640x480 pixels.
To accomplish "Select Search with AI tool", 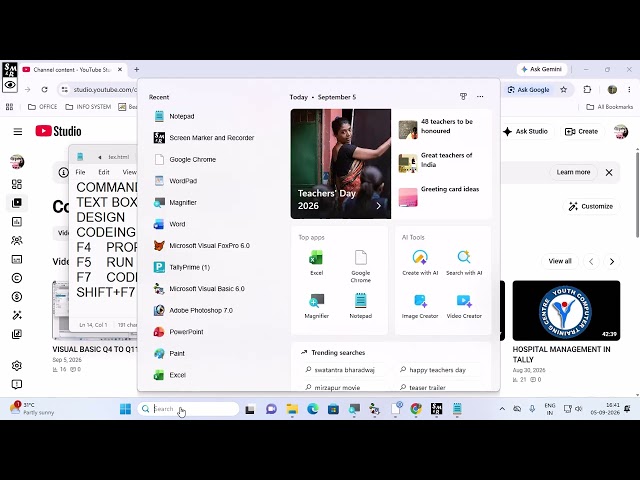I will (x=464, y=263).
